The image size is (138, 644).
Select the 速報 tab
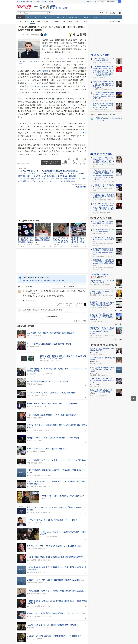[x=28, y=17]
